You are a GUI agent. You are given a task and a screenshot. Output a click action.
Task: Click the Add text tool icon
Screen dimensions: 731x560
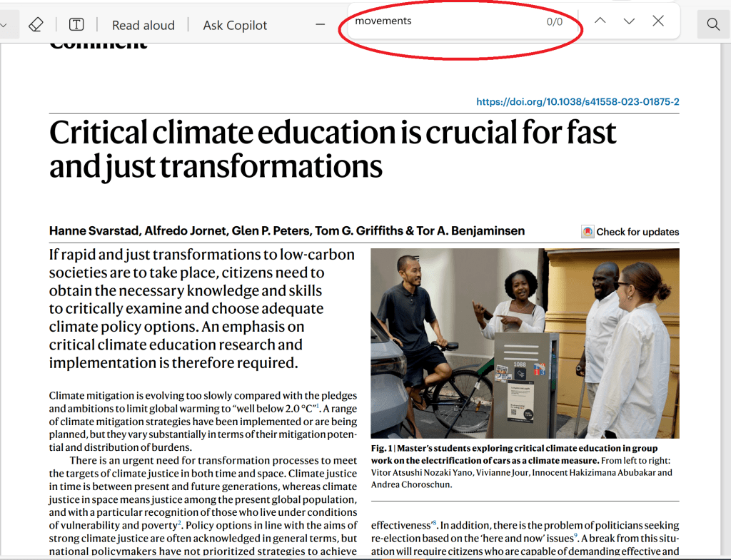click(x=76, y=25)
